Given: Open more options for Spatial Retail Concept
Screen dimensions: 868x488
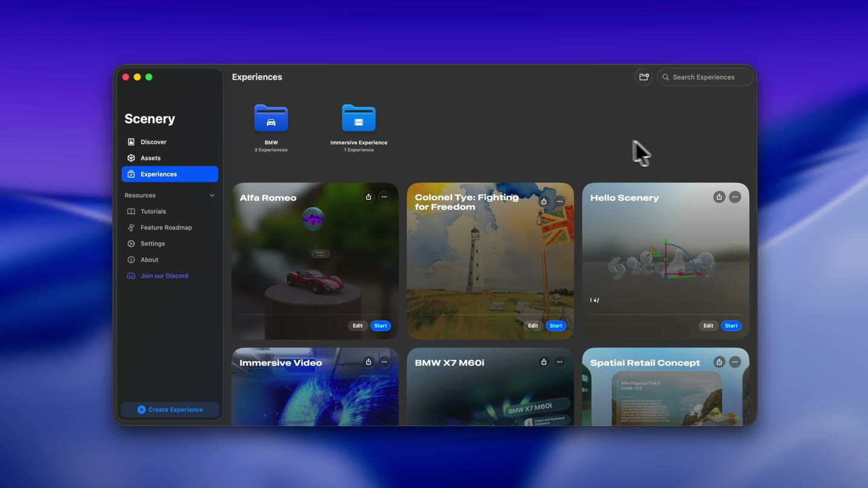Looking at the screenshot, I should [x=735, y=362].
